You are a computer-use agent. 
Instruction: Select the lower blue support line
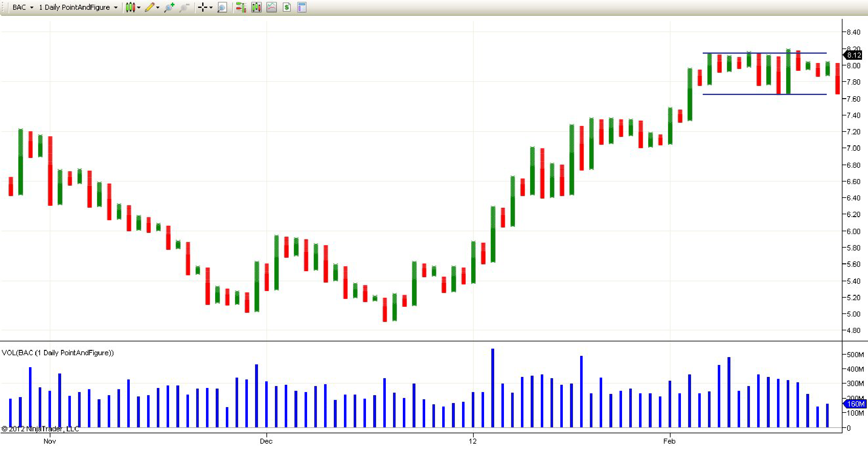(x=764, y=94)
